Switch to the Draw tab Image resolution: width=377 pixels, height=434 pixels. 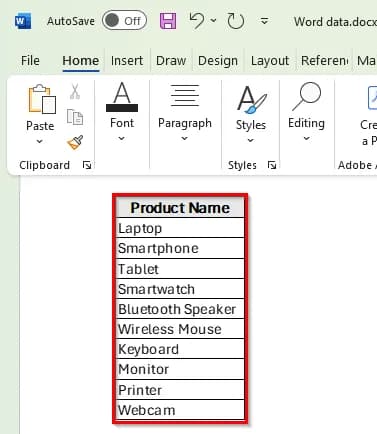click(171, 61)
